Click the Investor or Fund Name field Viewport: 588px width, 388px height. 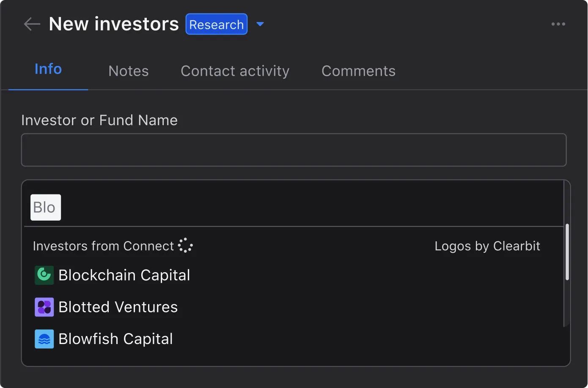294,150
